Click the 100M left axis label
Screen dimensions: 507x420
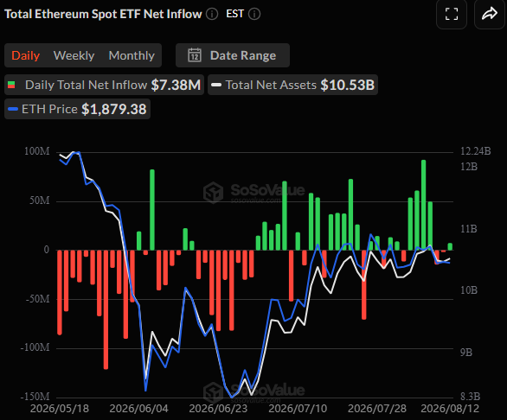tap(37, 151)
